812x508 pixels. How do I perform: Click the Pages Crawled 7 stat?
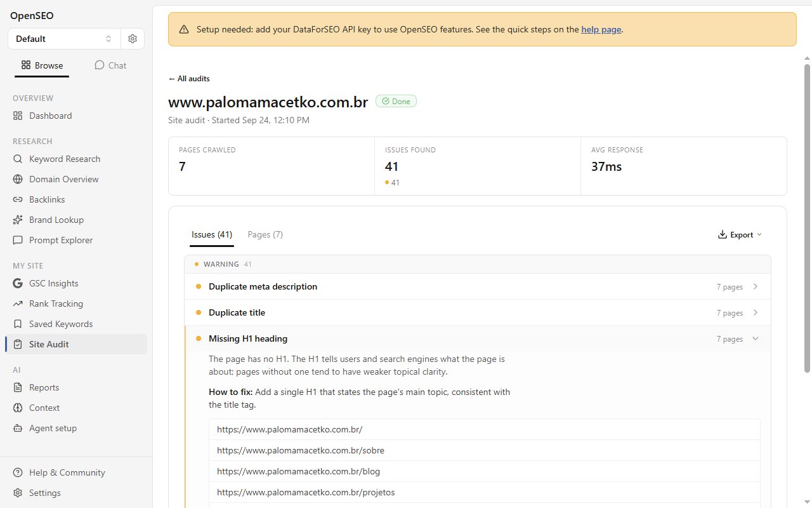(272, 166)
